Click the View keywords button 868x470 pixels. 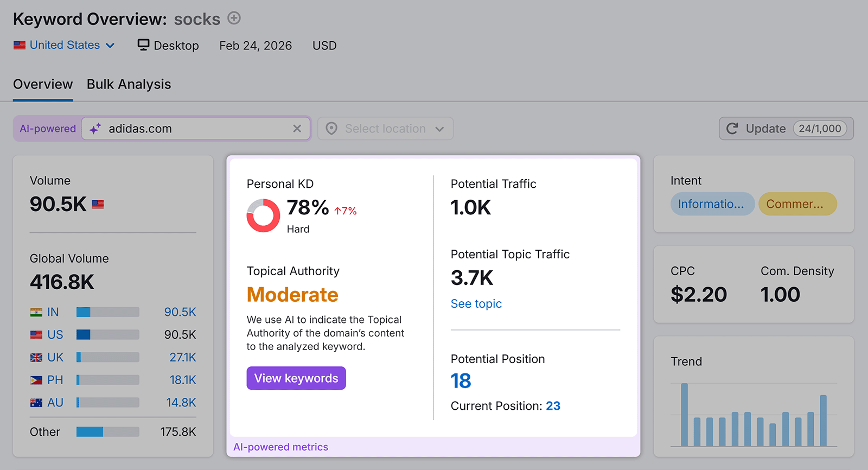296,378
